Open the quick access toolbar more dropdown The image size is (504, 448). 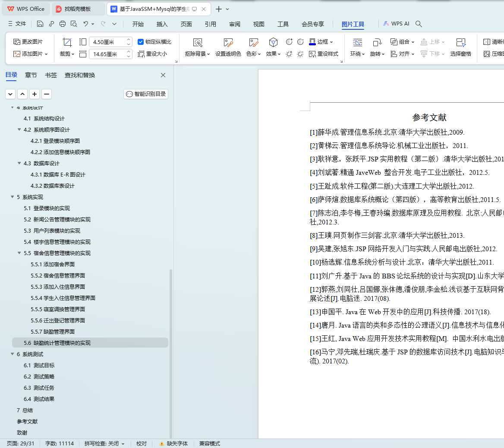(114, 24)
